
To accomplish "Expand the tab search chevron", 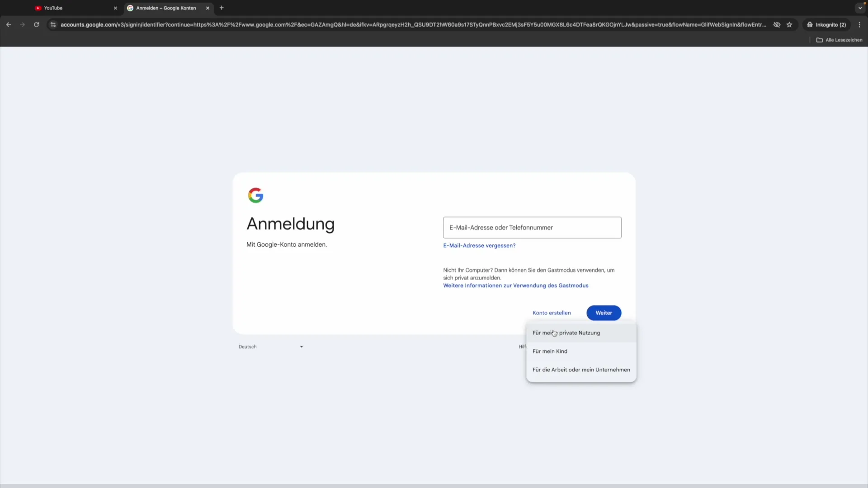I will 859,8.
